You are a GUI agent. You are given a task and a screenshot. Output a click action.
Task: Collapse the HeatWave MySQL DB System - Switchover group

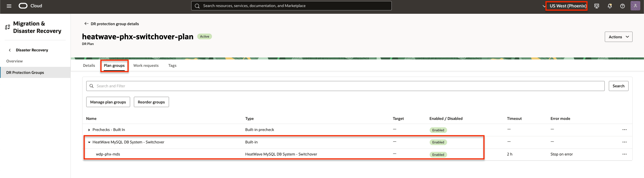click(89, 142)
